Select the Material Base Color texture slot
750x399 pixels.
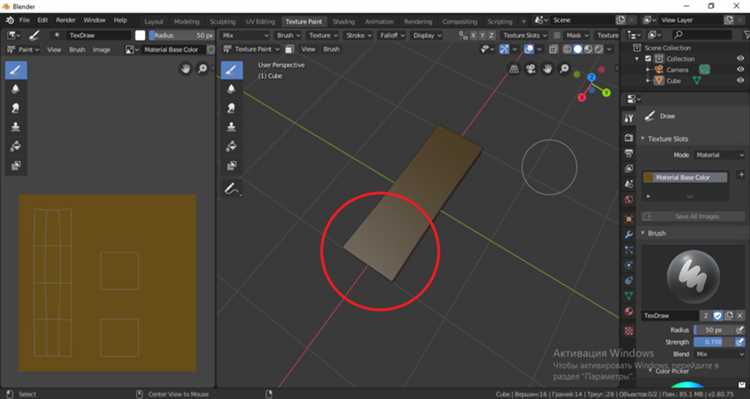(x=685, y=177)
